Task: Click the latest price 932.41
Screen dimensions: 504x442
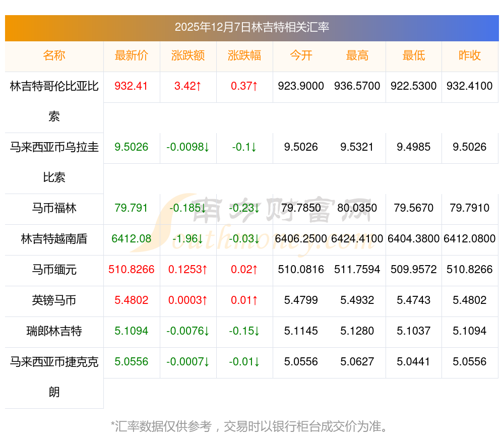Action: coord(131,86)
